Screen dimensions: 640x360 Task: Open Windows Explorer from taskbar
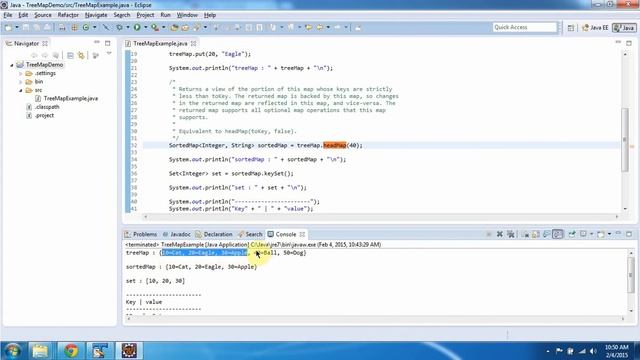[40, 351]
